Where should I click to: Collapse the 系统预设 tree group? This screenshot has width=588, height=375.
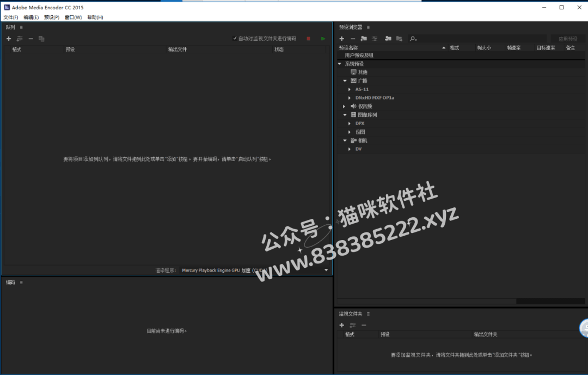click(x=339, y=64)
